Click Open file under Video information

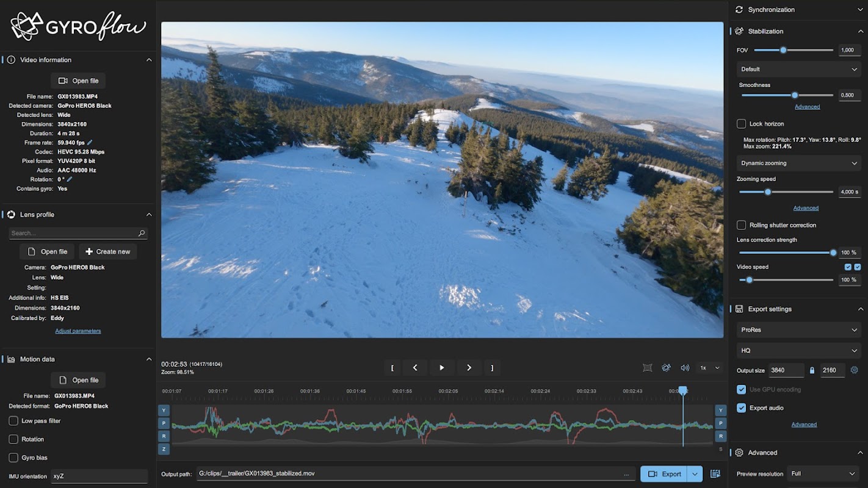[78, 81]
